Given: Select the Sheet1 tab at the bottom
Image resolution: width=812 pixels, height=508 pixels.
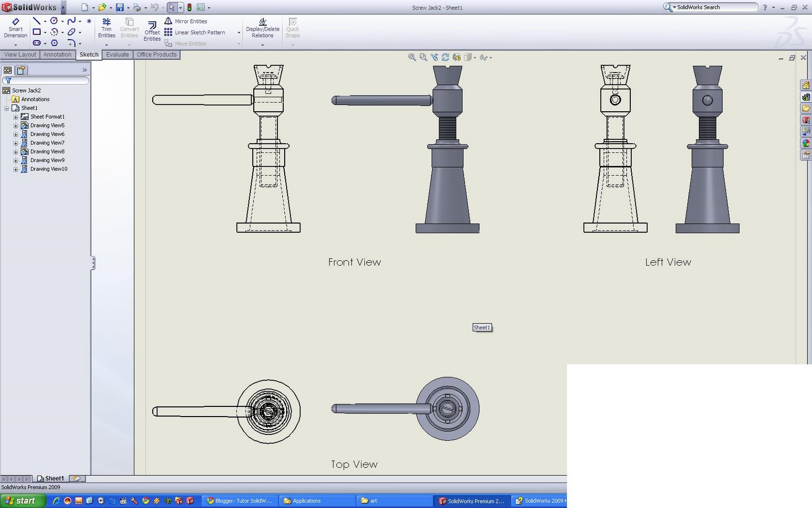Looking at the screenshot, I should (53, 478).
